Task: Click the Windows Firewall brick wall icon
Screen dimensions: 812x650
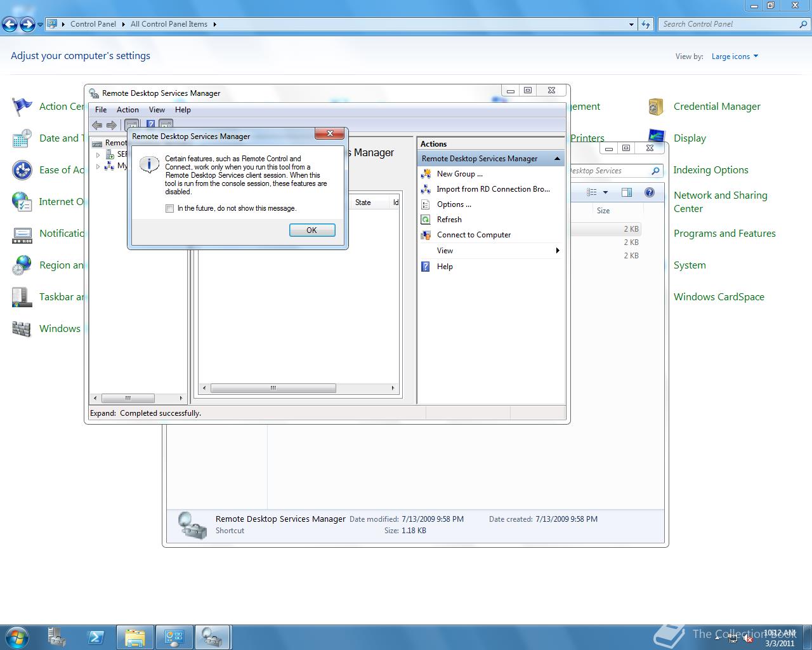Action: click(x=22, y=329)
